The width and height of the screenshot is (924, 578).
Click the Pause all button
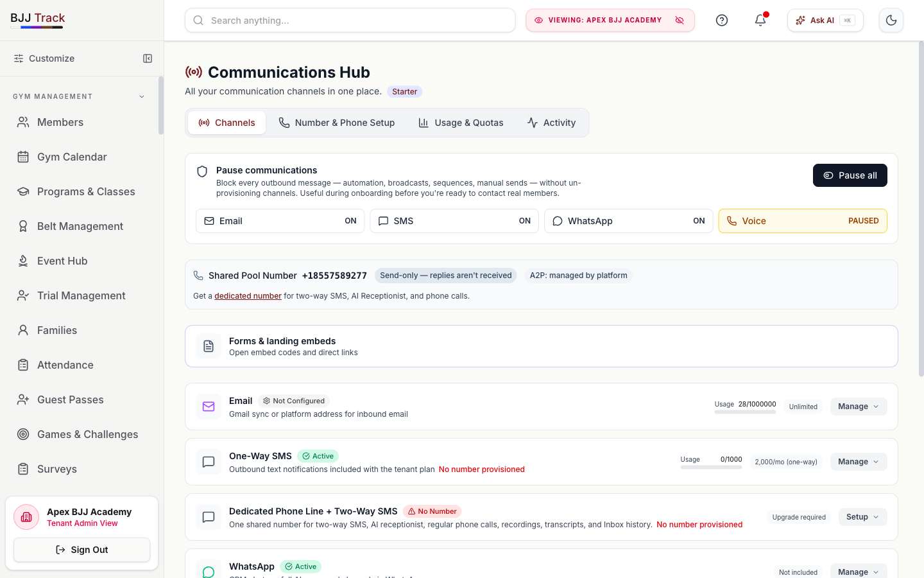[x=850, y=175]
